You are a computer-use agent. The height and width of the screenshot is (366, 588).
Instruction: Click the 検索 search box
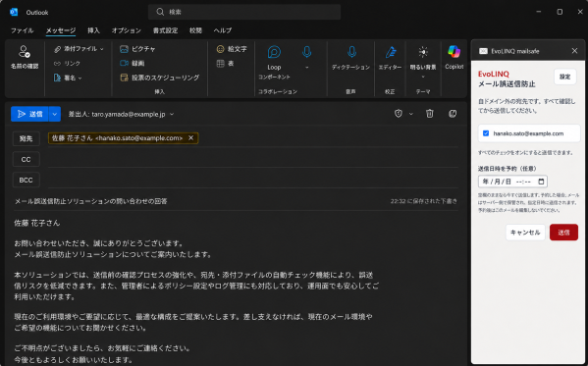(244, 12)
